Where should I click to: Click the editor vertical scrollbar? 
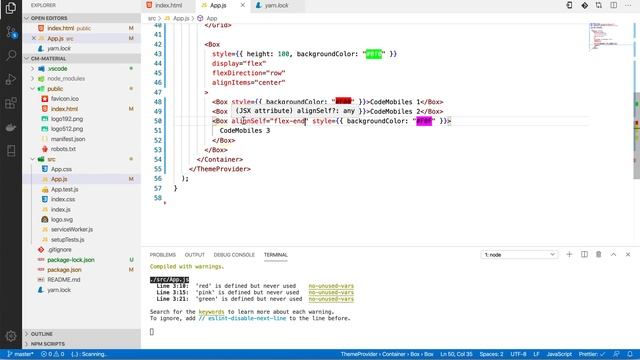pos(636,136)
